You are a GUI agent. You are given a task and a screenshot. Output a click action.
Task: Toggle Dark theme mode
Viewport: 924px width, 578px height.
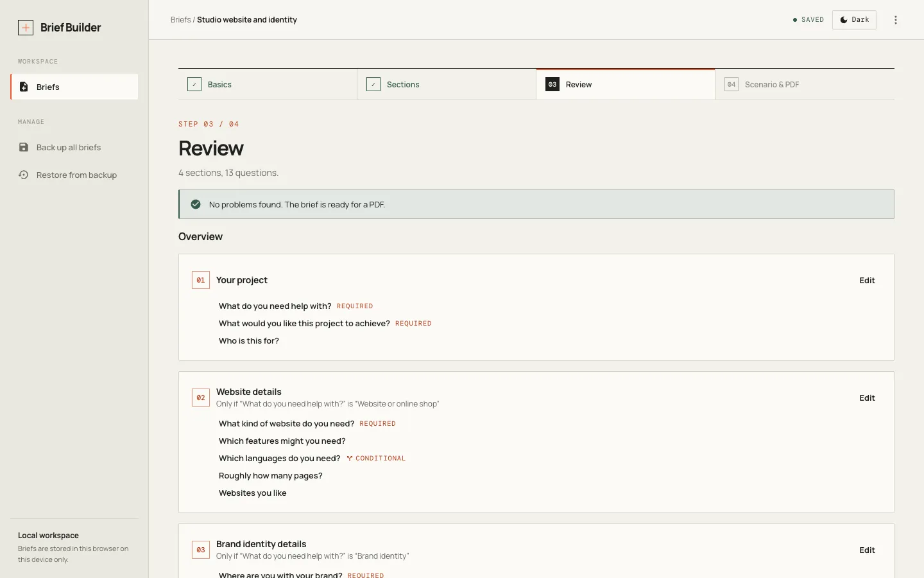tap(854, 20)
